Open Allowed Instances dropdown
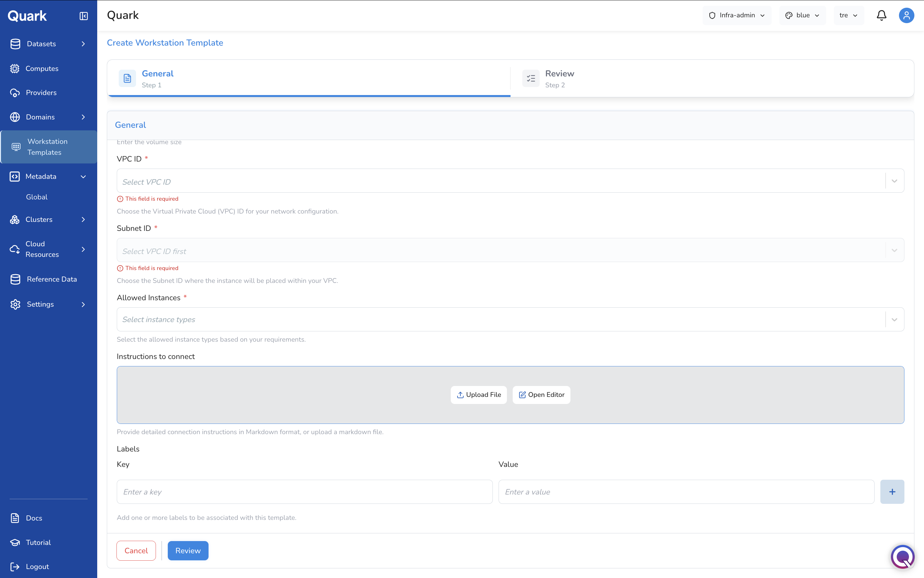 coord(510,319)
